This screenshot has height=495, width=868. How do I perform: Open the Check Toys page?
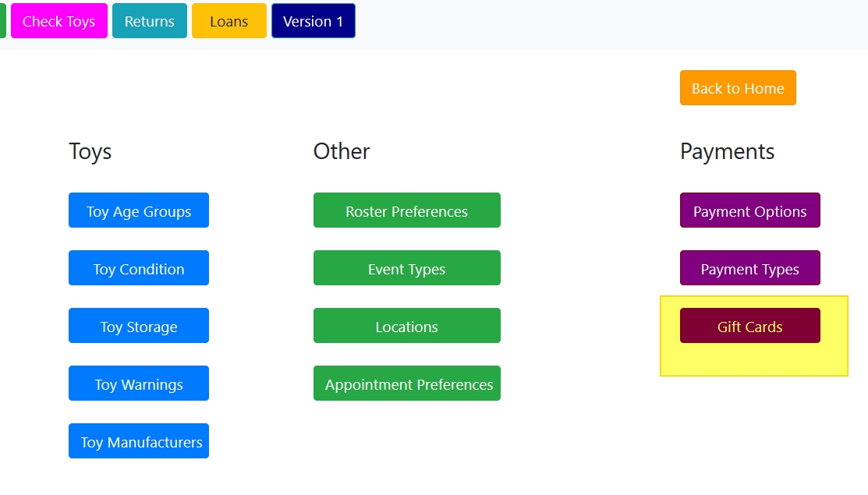(58, 21)
